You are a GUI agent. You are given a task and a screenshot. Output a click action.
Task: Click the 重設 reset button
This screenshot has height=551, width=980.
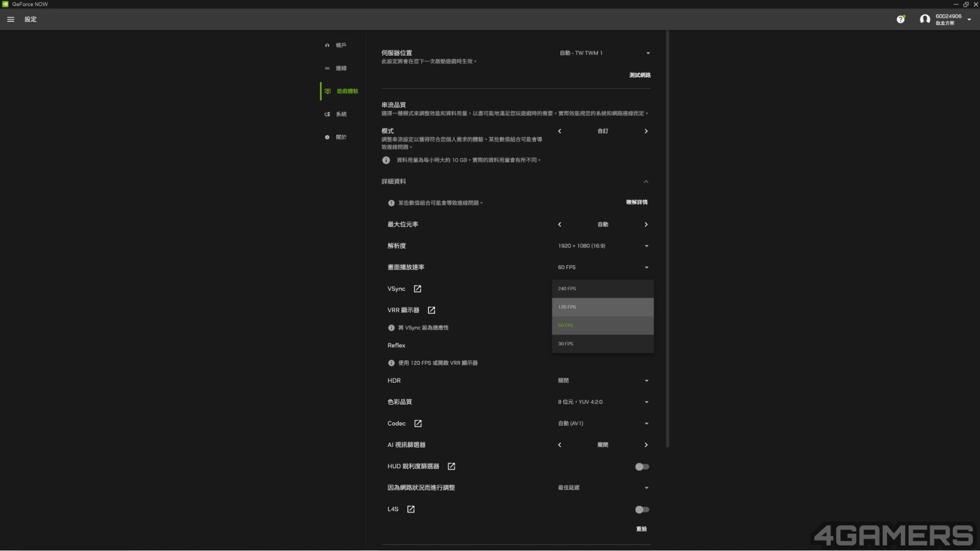(x=641, y=529)
